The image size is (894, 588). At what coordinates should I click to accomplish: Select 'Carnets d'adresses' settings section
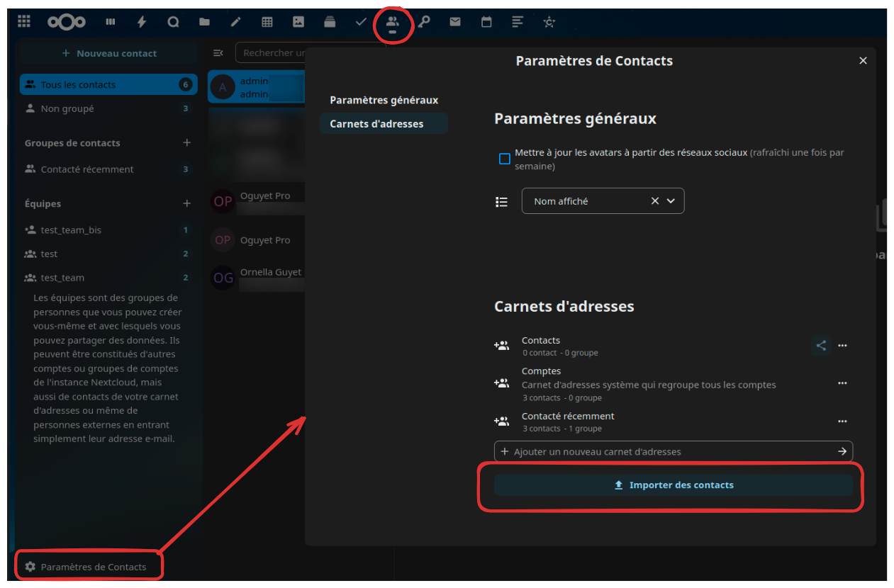(376, 124)
